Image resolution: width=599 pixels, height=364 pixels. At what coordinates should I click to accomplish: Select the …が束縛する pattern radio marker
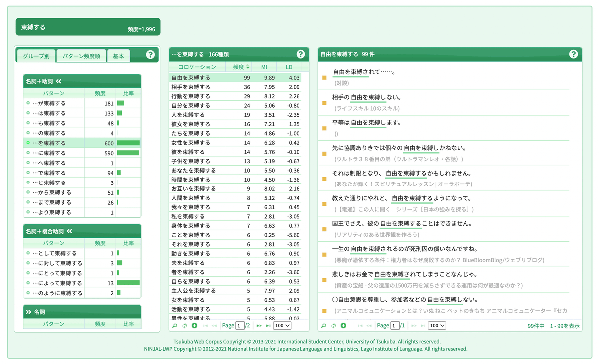(x=28, y=103)
